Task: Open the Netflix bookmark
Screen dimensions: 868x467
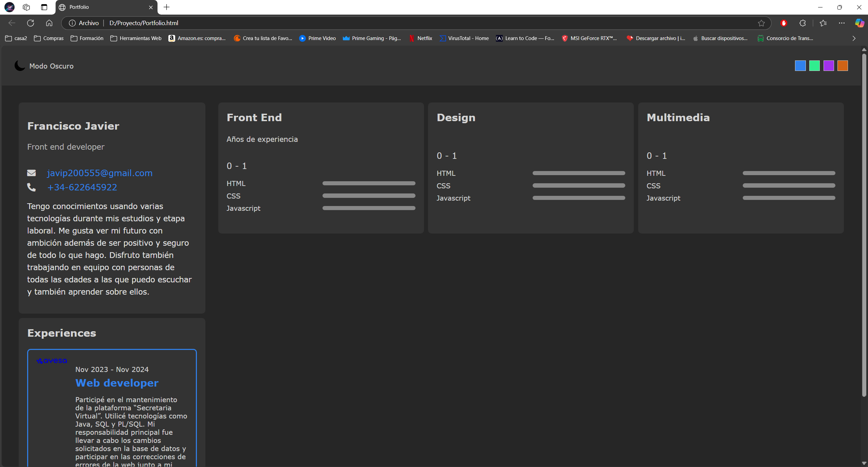Action: click(420, 38)
